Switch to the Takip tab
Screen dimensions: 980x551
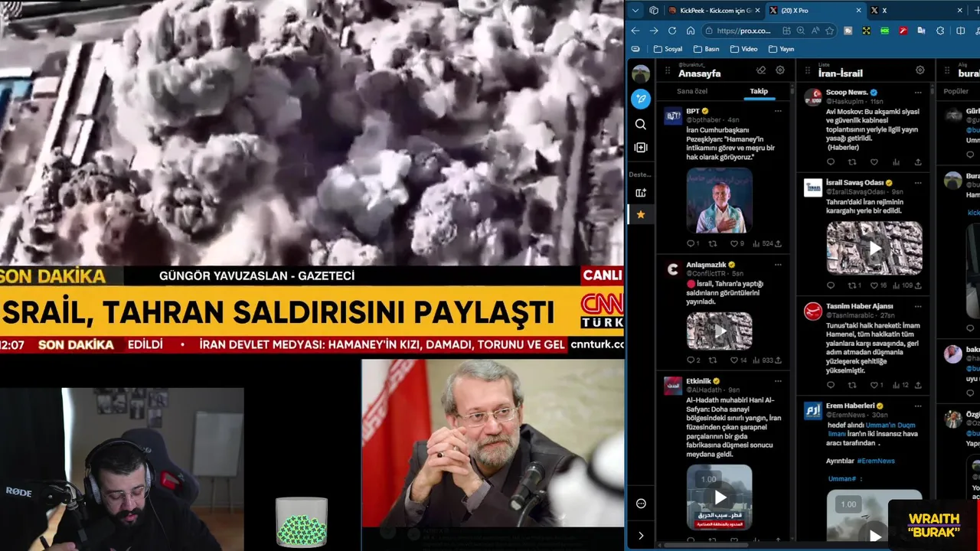pyautogui.click(x=759, y=91)
